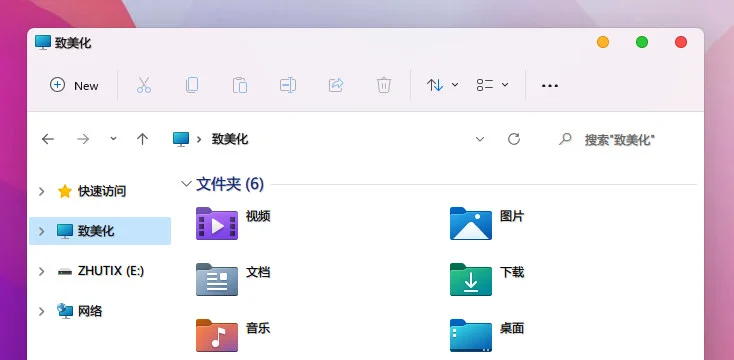Open address bar history dropdown
Viewport: 734px width, 360px height.
(x=480, y=139)
